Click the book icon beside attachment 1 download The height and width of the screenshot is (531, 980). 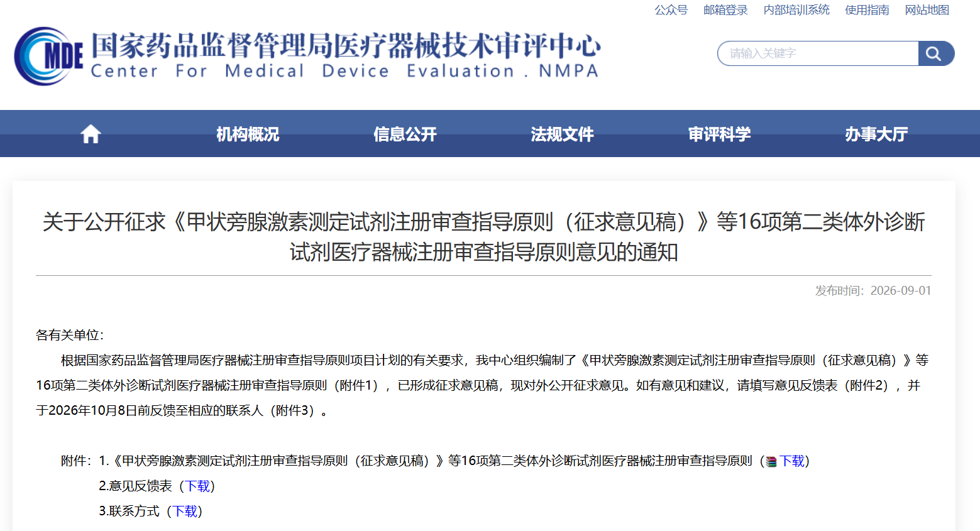click(771, 462)
